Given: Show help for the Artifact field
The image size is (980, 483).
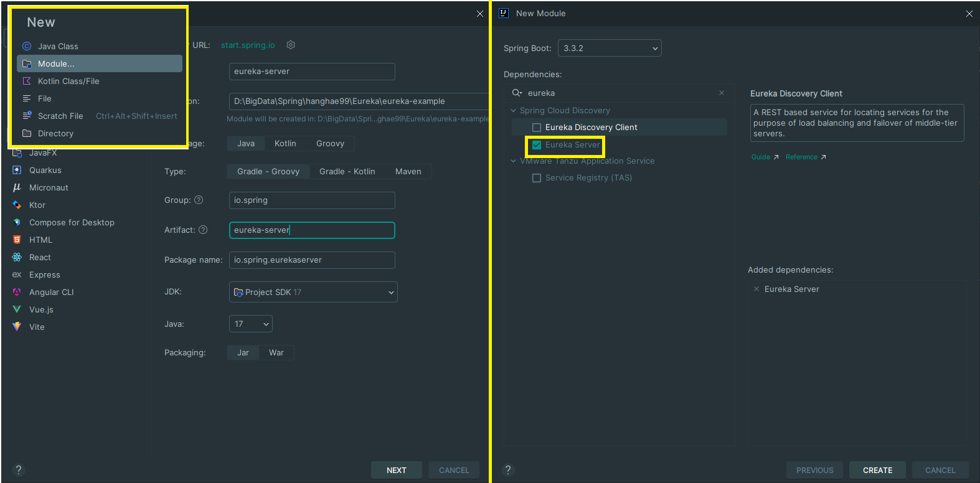Looking at the screenshot, I should pos(203,230).
